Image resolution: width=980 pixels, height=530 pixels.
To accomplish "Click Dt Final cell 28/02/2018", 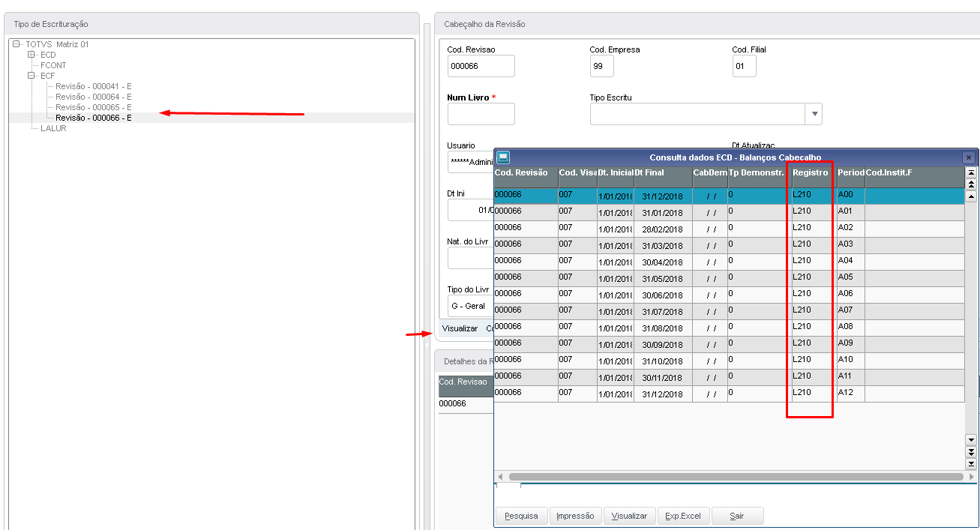I will click(663, 229).
